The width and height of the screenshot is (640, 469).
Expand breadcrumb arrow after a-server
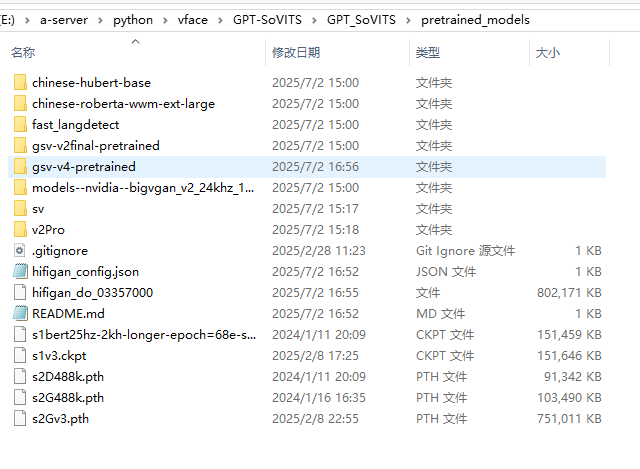pos(100,20)
